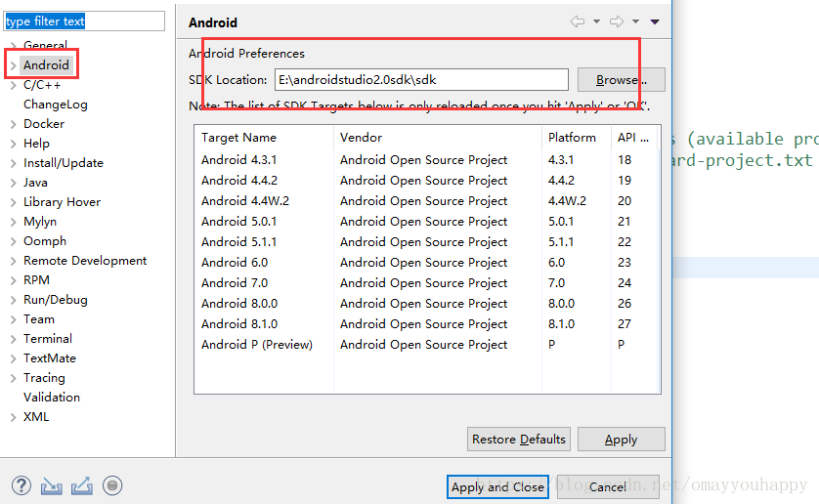
Task: Click Apply and Close button
Action: click(x=497, y=487)
